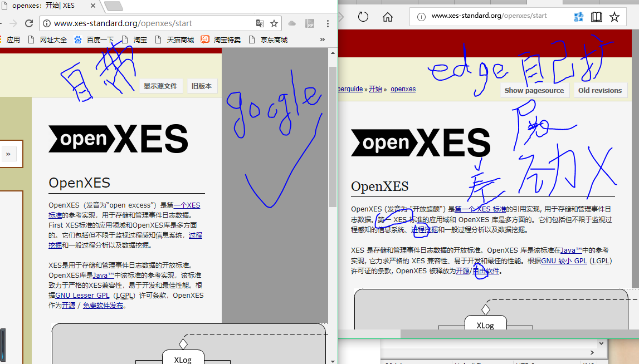This screenshot has height=364, width=639.
Task: Click the 显示源文件 button
Action: pos(160,86)
